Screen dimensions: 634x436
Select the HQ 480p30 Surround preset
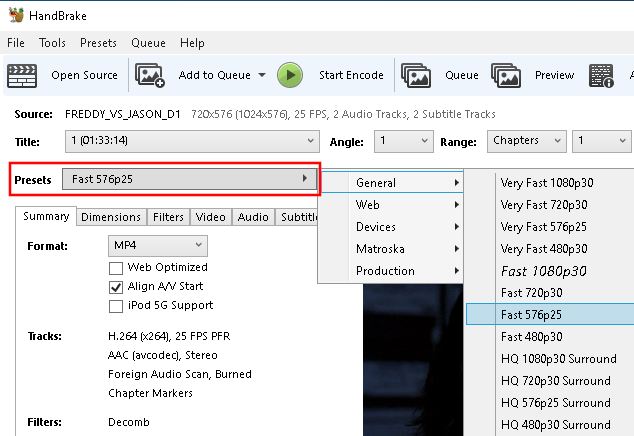pos(550,425)
